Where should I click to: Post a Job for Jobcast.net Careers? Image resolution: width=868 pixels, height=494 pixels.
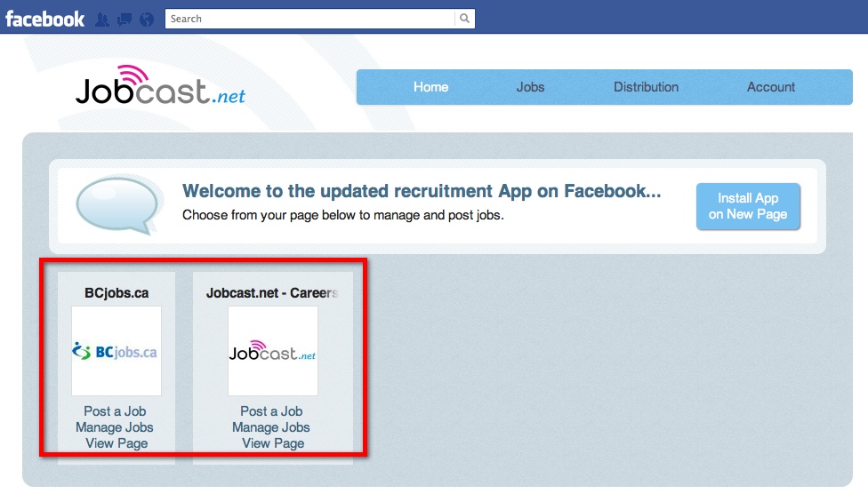click(271, 411)
